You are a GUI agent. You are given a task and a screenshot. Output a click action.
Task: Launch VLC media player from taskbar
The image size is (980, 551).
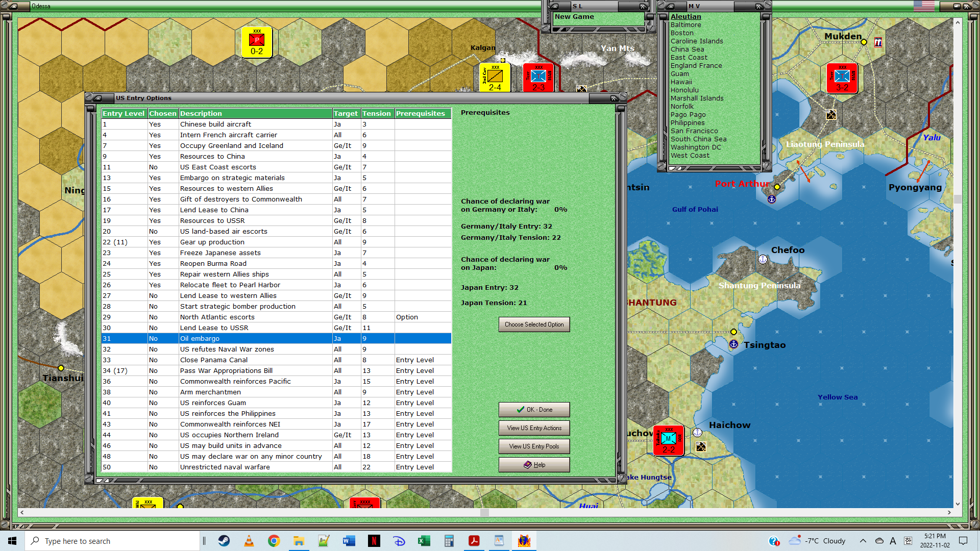coord(249,541)
